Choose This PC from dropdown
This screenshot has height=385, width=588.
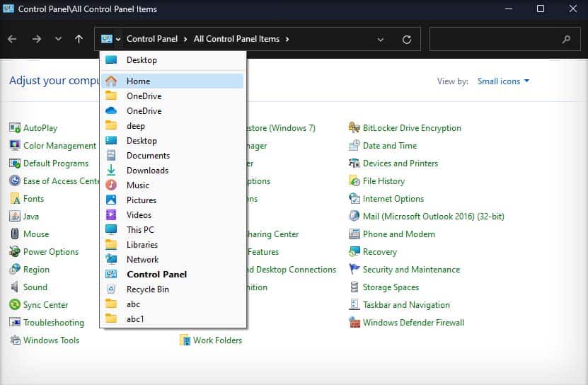tap(172, 229)
